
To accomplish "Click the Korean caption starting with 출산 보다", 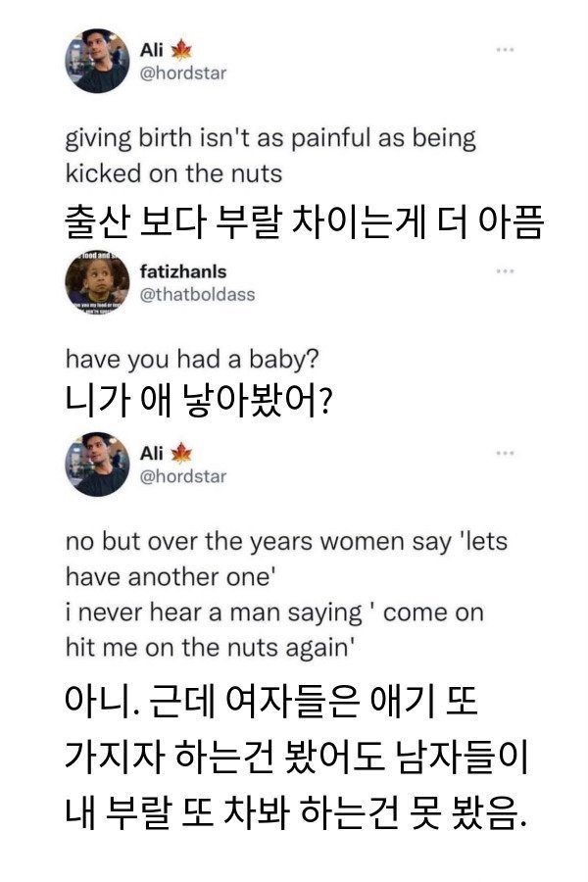I will [x=305, y=222].
